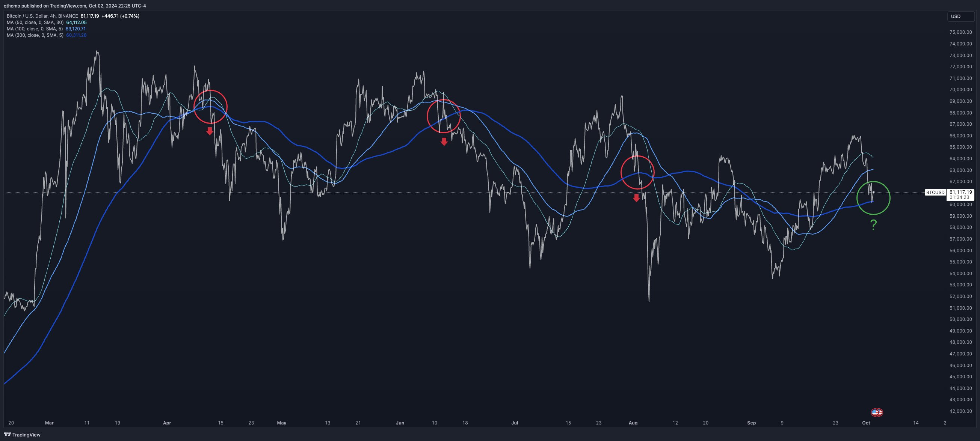Click the red down arrow near April 15
The image size is (980, 441).
(210, 131)
